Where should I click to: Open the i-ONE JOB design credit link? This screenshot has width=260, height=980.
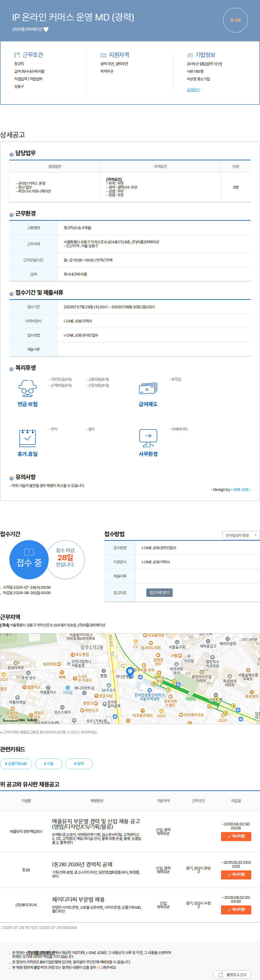[239, 490]
